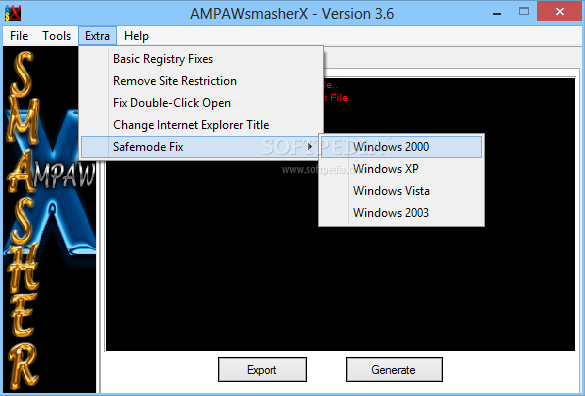This screenshot has width=585, height=396.
Task: Click the Smasher X logo banner
Action: tap(50, 219)
